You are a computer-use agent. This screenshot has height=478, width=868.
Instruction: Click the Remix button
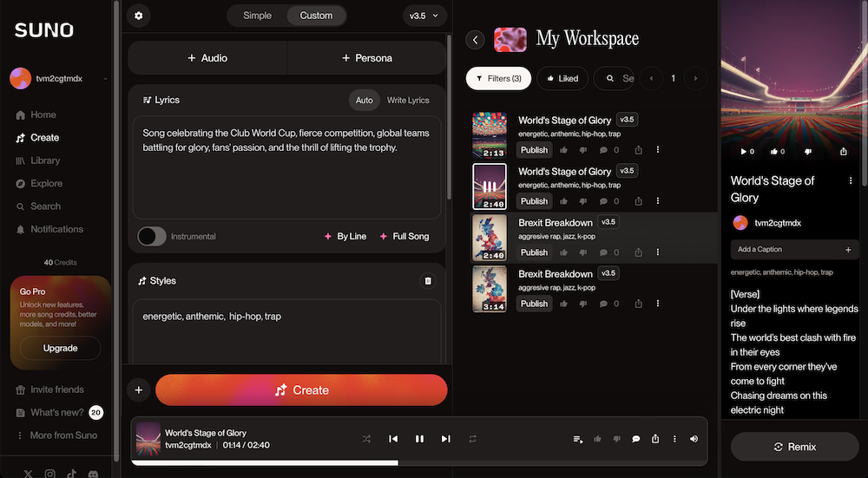click(x=795, y=447)
